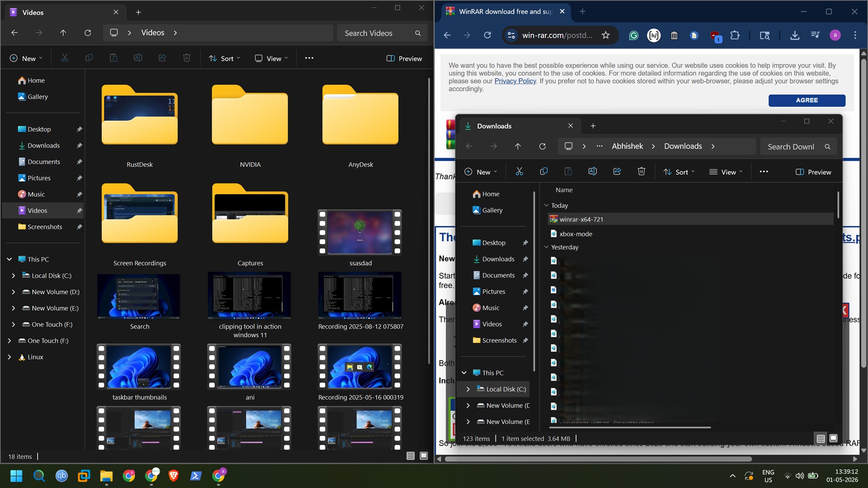Open Chrome Downloads tray icon
Image resolution: width=868 pixels, height=488 pixels.
795,35
